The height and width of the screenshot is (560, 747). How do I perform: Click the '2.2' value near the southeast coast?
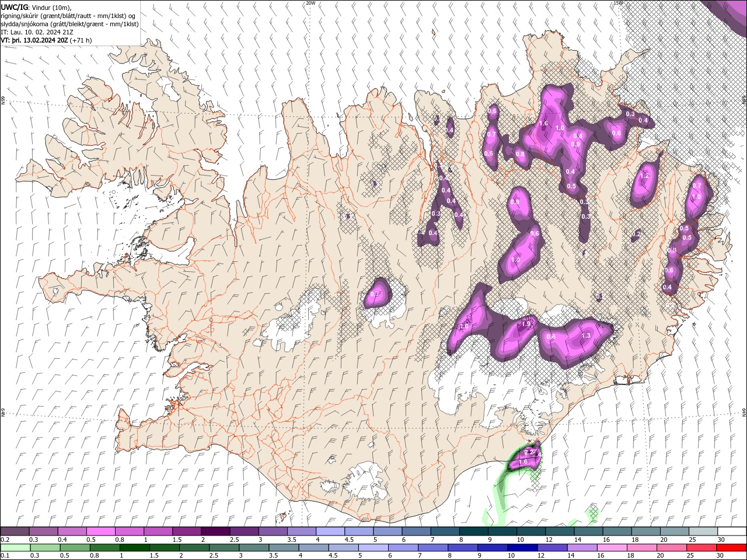pyautogui.click(x=529, y=452)
